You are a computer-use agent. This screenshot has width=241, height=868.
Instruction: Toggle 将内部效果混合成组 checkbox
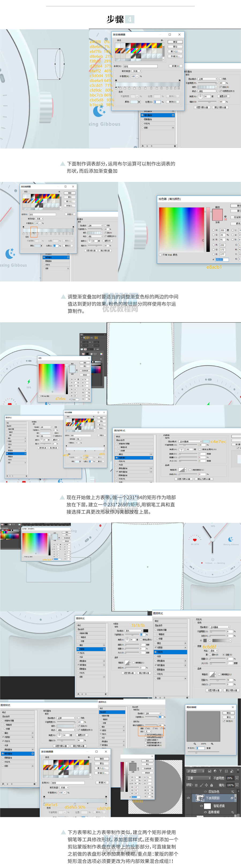pos(146,735)
